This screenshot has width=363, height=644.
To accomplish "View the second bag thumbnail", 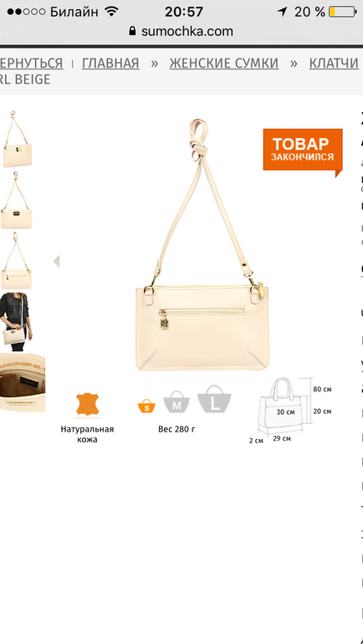I will tap(17, 200).
